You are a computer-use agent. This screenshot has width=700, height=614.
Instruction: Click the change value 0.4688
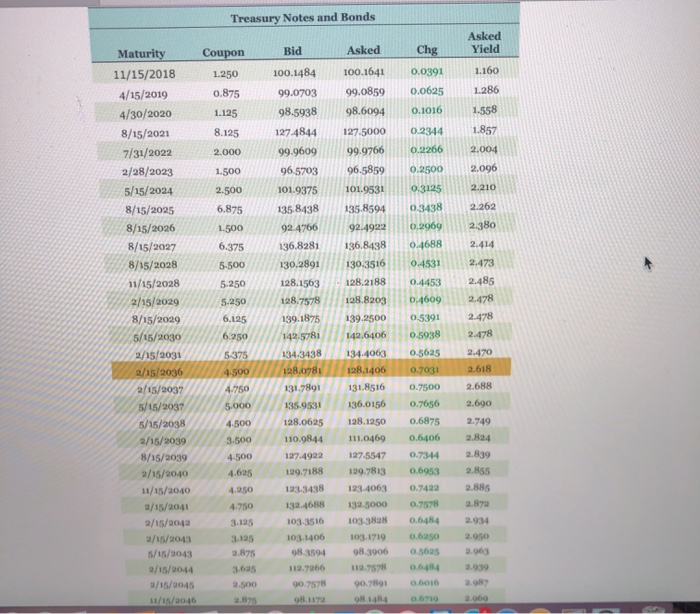(x=426, y=244)
